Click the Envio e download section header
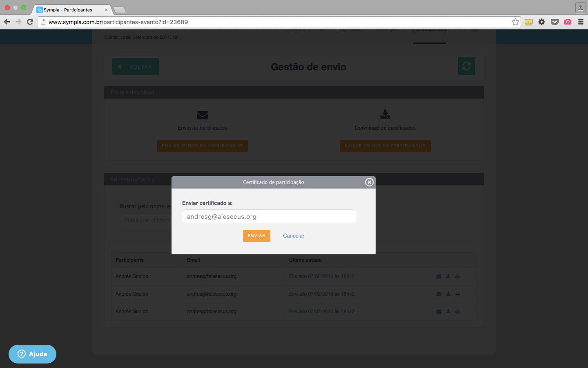 point(294,92)
